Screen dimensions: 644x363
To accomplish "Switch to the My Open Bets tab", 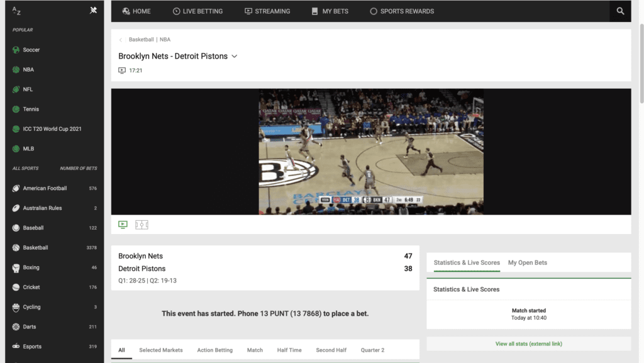I will click(527, 262).
